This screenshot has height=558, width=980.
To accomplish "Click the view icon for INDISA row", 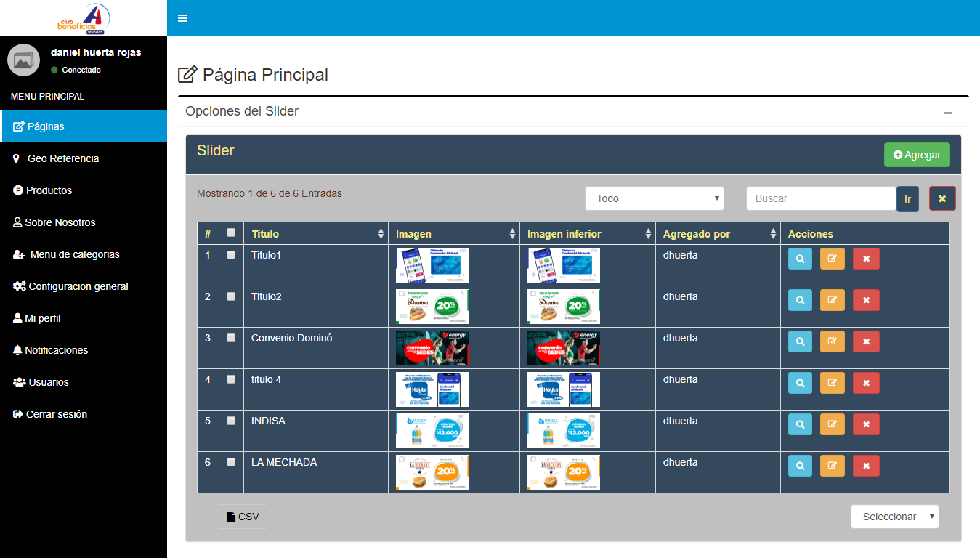I will 800,424.
